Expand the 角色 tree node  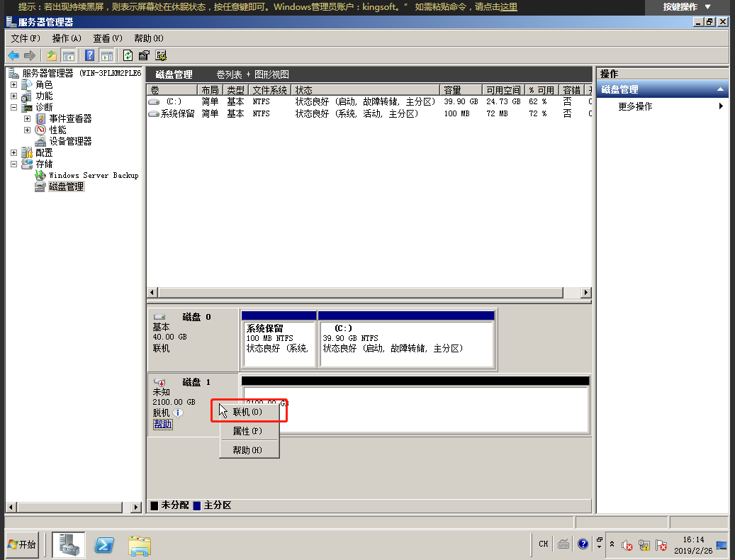14,84
